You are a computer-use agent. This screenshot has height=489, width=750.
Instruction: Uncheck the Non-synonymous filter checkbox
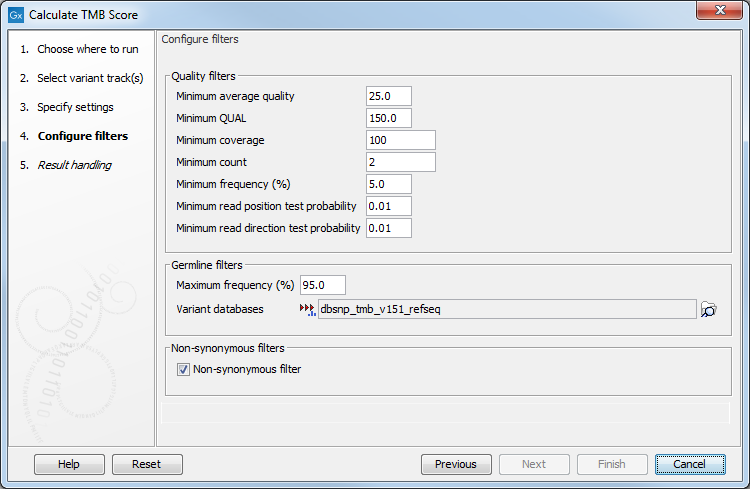(x=183, y=369)
